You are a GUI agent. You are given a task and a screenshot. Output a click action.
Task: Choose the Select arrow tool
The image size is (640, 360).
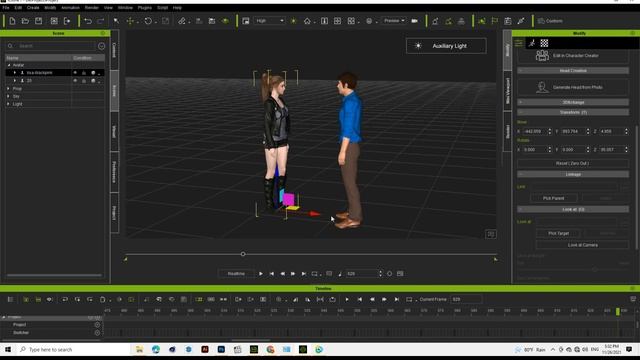(116, 21)
